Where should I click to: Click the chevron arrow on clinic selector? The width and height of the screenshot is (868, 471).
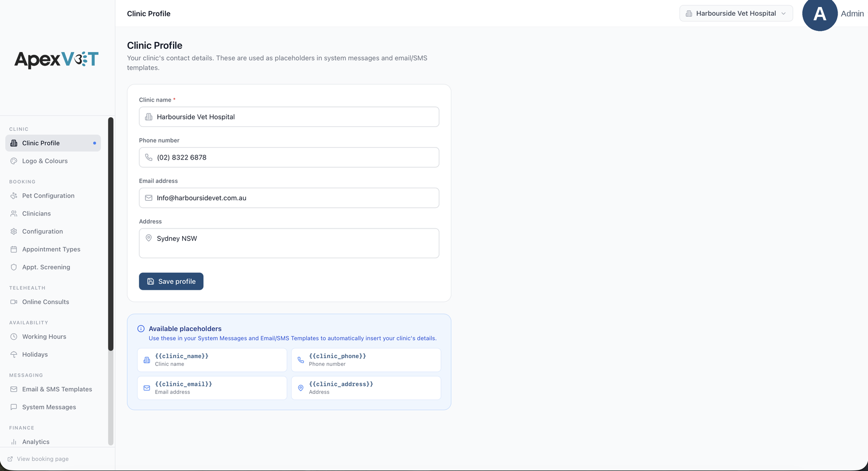783,14
